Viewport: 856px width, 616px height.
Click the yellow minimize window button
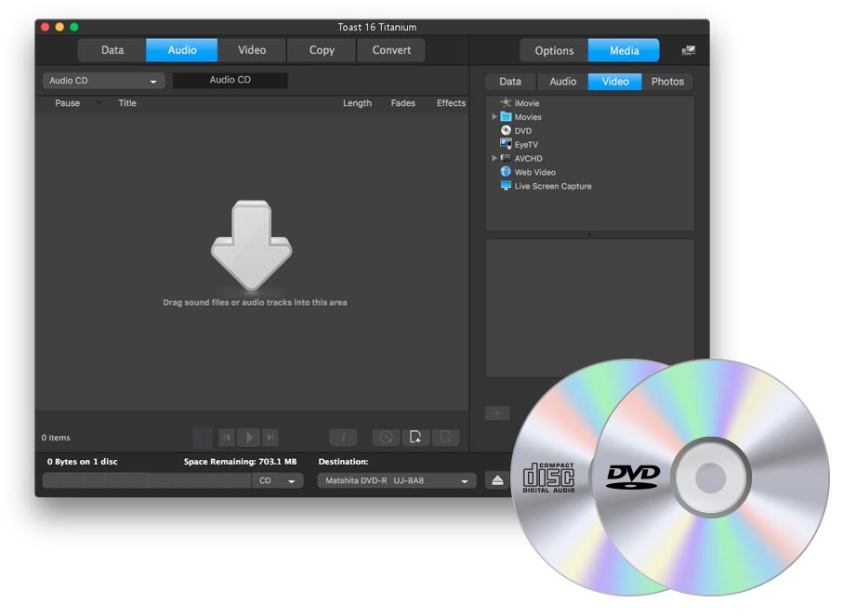[x=59, y=27]
